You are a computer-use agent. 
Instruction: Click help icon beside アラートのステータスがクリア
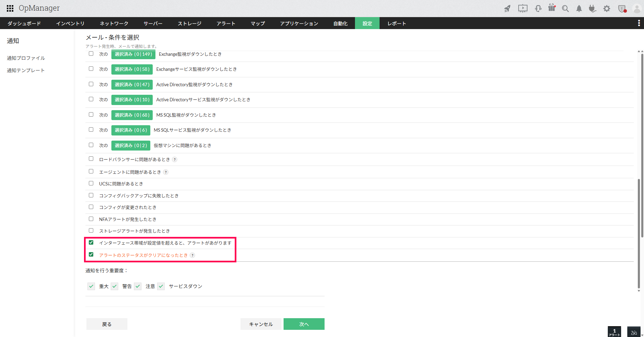pyautogui.click(x=192, y=255)
